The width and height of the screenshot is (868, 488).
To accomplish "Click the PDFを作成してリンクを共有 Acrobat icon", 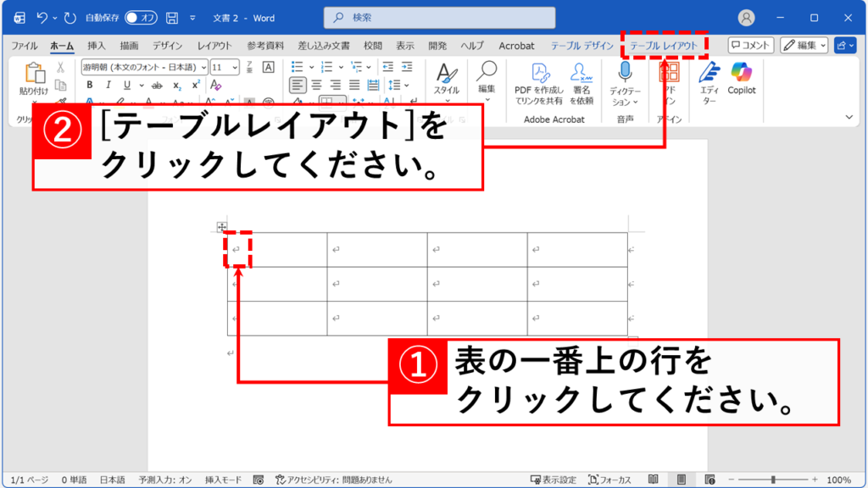I will click(541, 72).
